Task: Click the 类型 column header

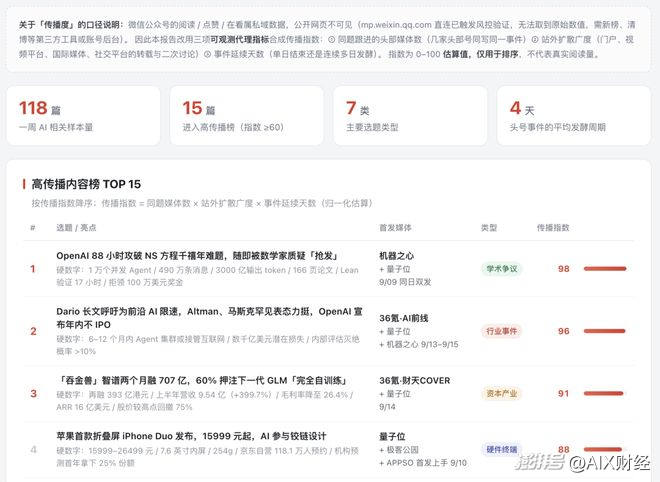Action: click(489, 228)
